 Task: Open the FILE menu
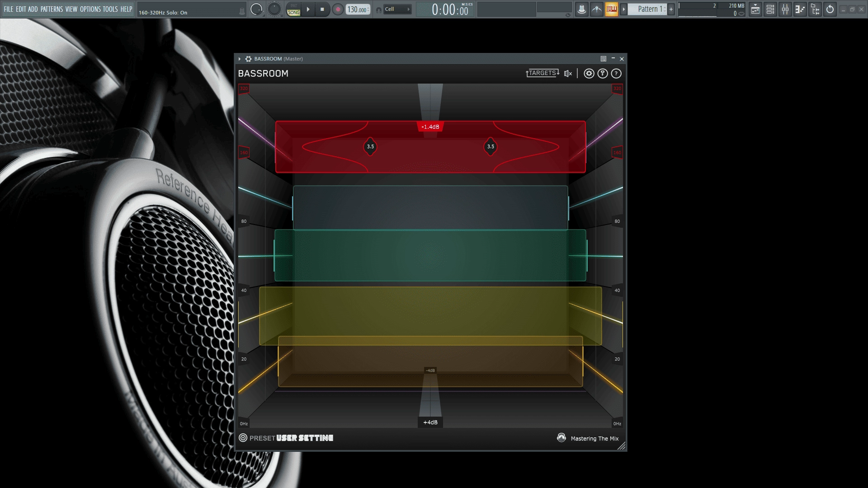[8, 9]
